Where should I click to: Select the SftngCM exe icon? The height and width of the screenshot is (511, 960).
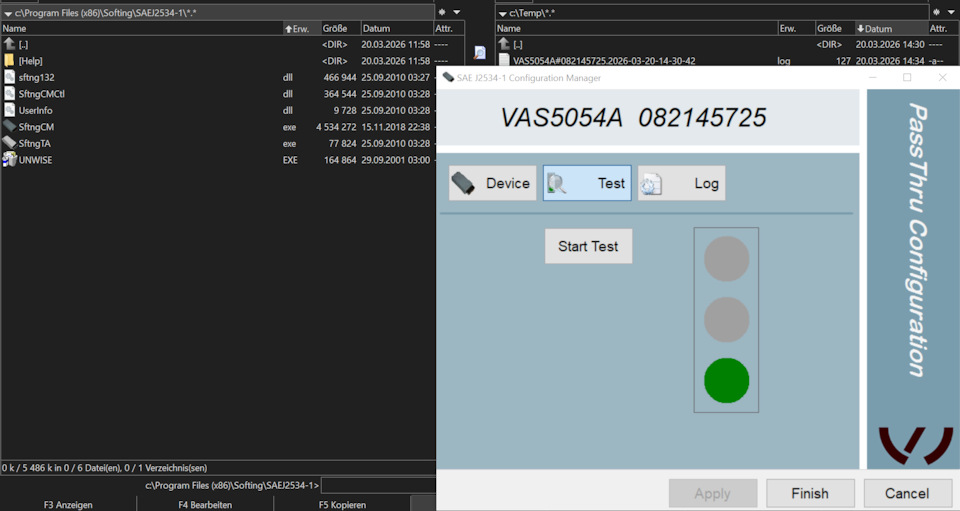tap(9, 126)
